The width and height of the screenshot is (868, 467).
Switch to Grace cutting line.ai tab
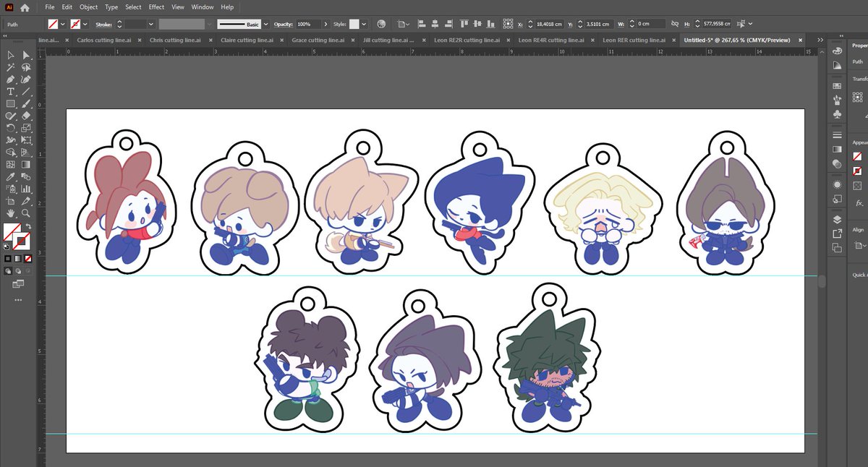(x=318, y=40)
